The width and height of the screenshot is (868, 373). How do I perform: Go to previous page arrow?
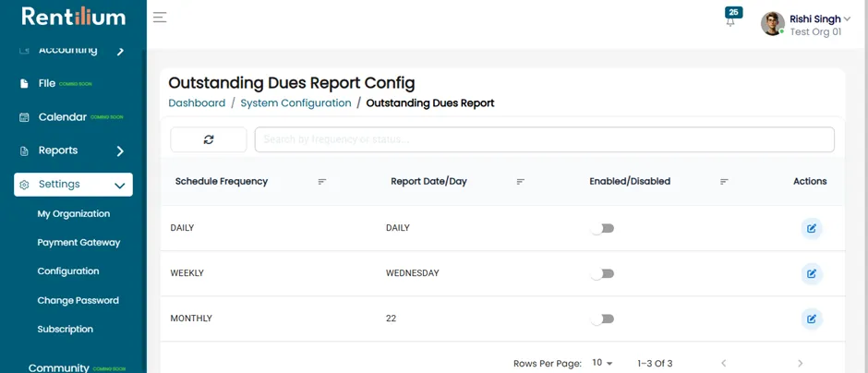coord(724,364)
